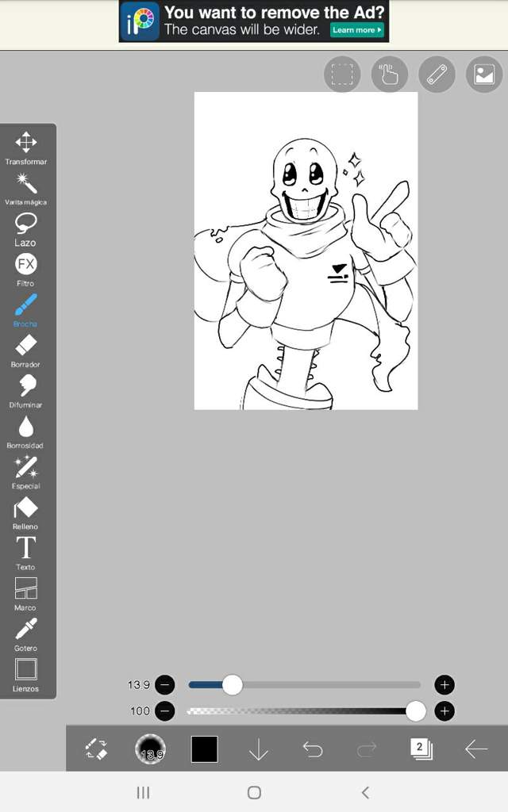
Task: Open the black color swatch
Action: point(204,749)
